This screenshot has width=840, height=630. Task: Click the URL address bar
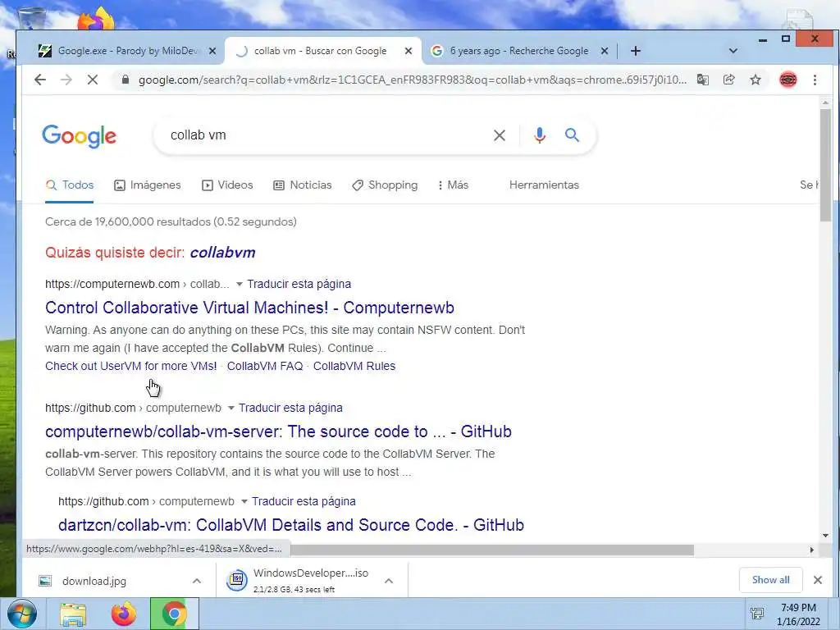(x=413, y=80)
